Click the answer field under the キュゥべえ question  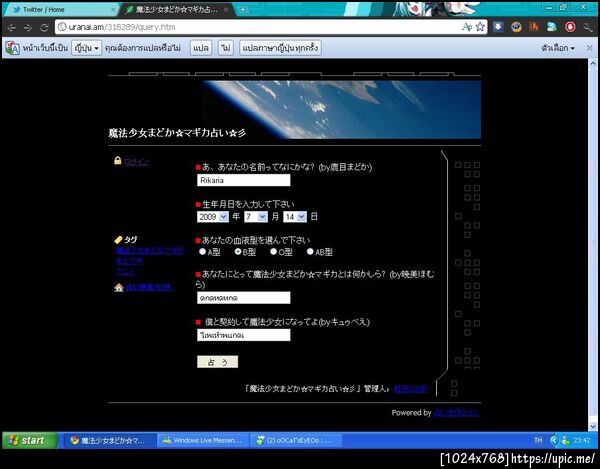(x=244, y=335)
